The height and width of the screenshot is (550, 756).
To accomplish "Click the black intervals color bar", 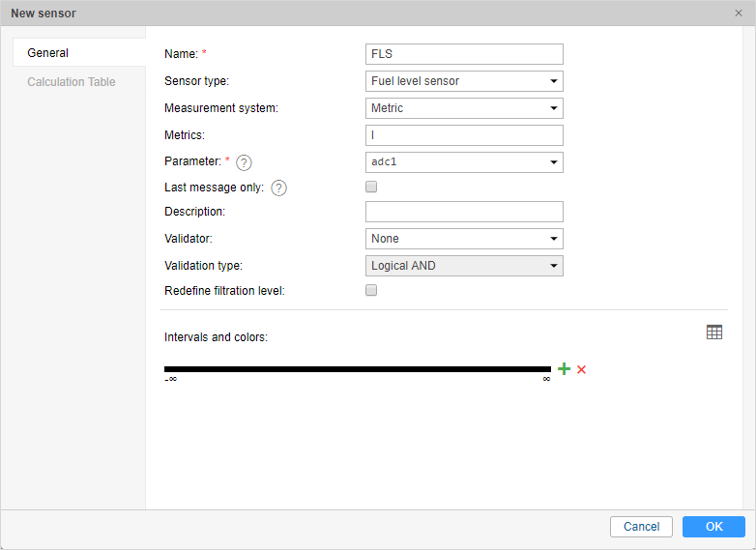I will [x=358, y=369].
